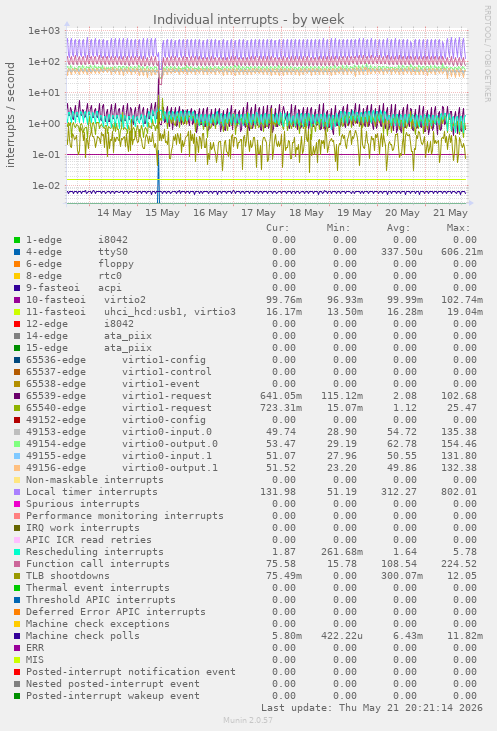Click the pink Function call interrupts swatch

click(x=17, y=564)
